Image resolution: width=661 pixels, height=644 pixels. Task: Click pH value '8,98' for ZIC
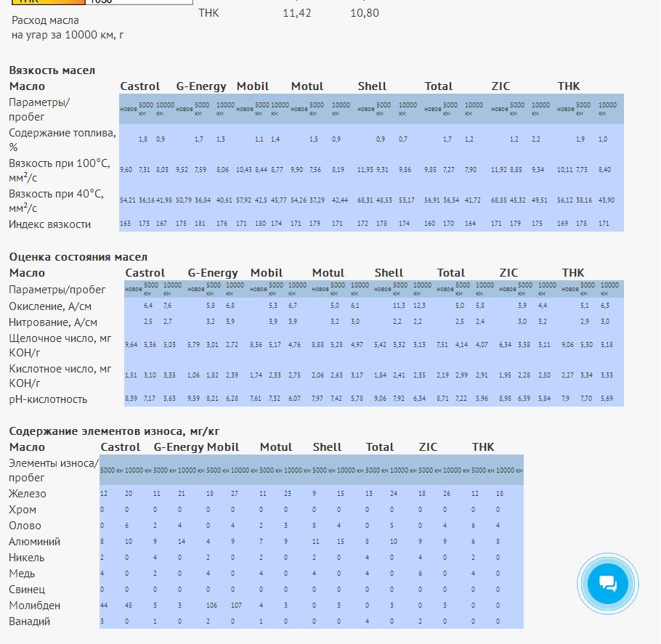pyautogui.click(x=505, y=398)
